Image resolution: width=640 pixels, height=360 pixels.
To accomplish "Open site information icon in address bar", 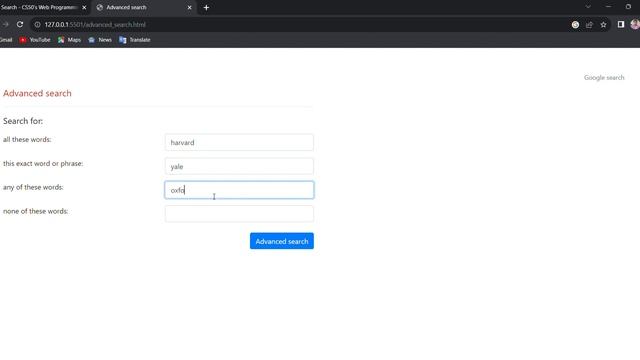I will (37, 24).
